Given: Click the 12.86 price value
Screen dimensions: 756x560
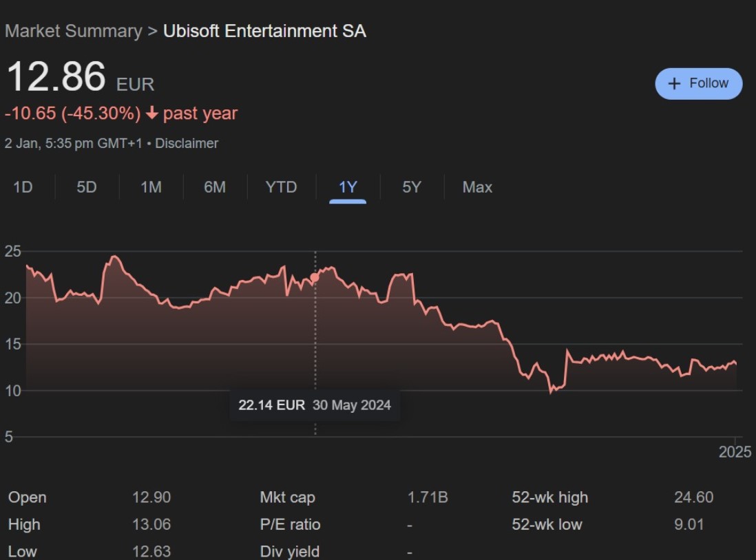Looking at the screenshot, I should (56, 76).
